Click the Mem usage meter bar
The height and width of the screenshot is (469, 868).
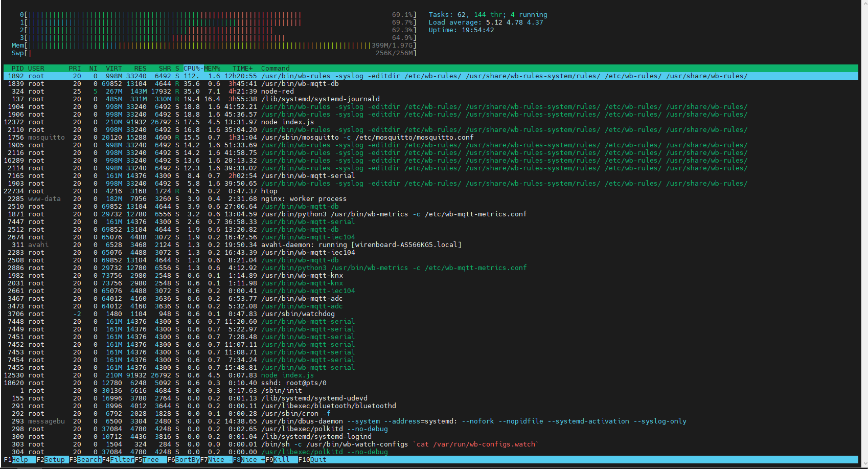(214, 46)
